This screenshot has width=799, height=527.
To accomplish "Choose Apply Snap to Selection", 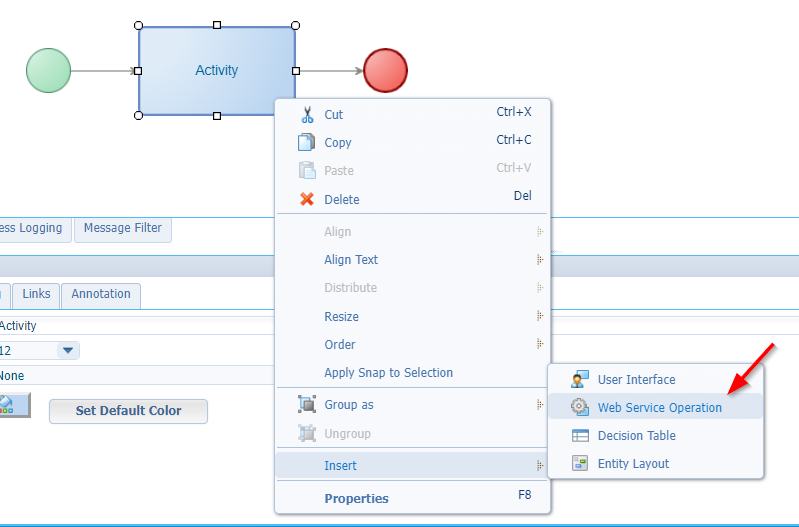I will coord(388,373).
